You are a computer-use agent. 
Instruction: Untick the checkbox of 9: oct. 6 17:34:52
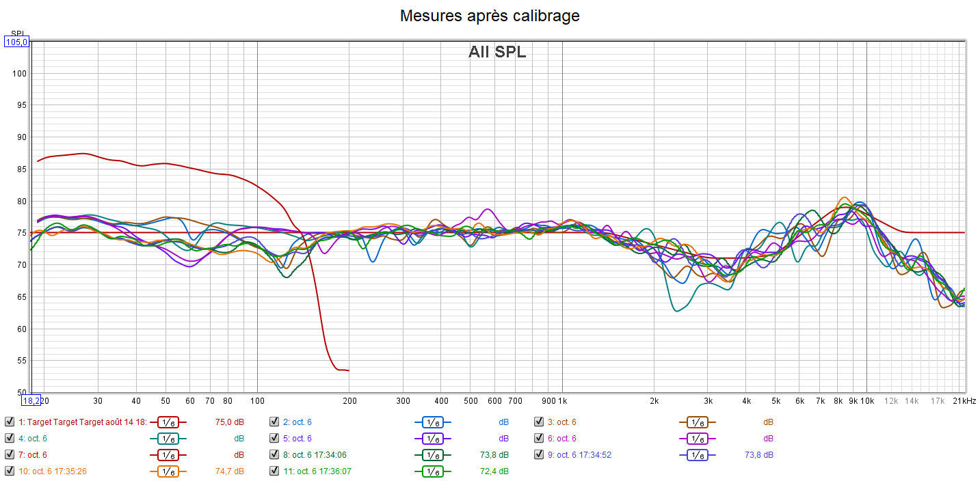pos(539,455)
